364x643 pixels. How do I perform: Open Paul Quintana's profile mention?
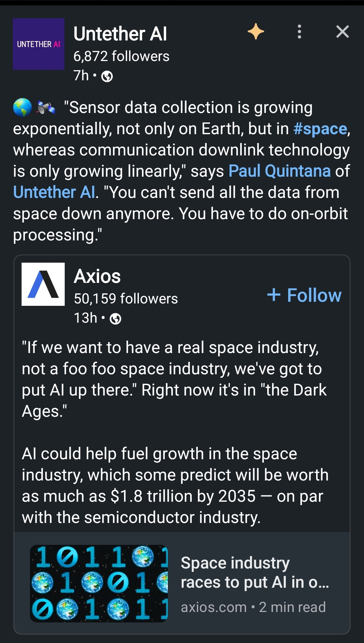pos(279,171)
